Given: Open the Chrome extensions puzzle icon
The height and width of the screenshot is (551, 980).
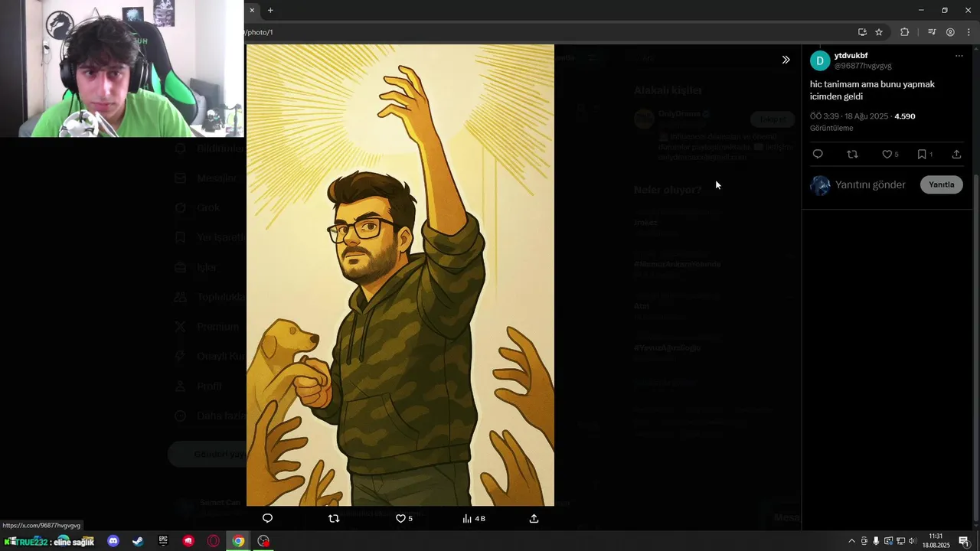Looking at the screenshot, I should click(x=904, y=32).
